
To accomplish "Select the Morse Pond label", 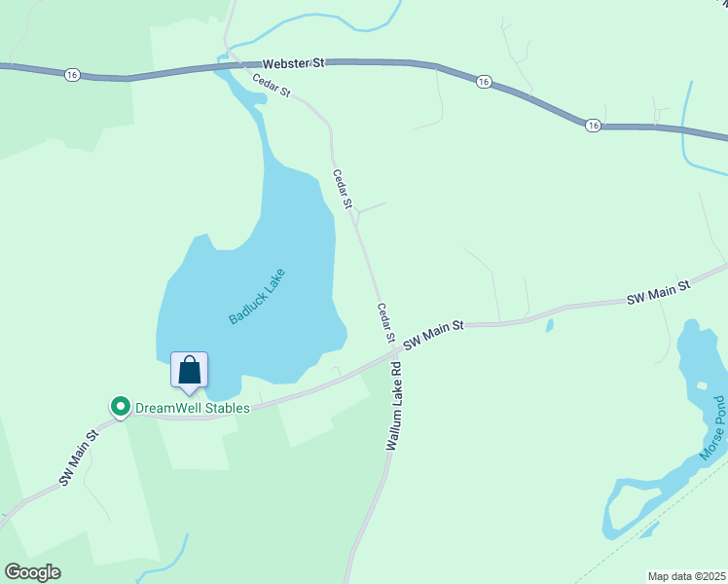I will tap(712, 428).
